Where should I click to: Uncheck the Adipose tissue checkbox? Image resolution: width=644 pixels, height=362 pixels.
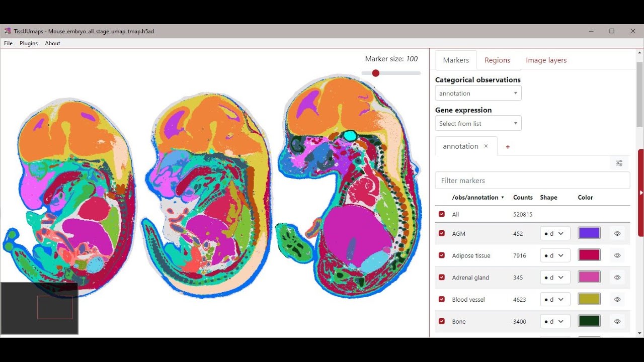tap(442, 255)
